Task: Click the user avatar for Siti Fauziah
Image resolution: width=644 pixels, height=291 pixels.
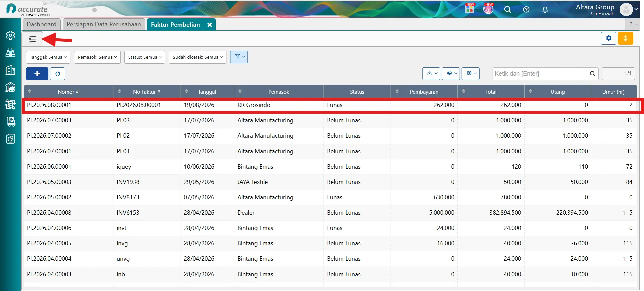Action: point(626,9)
